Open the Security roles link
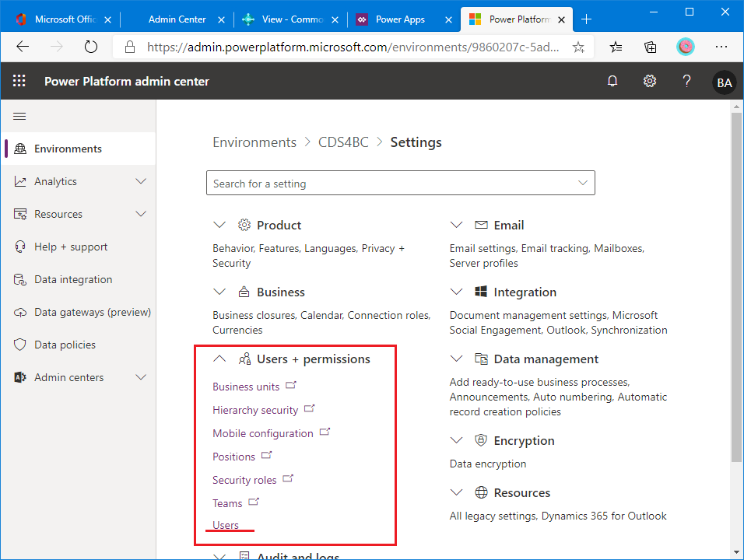 pyautogui.click(x=244, y=480)
